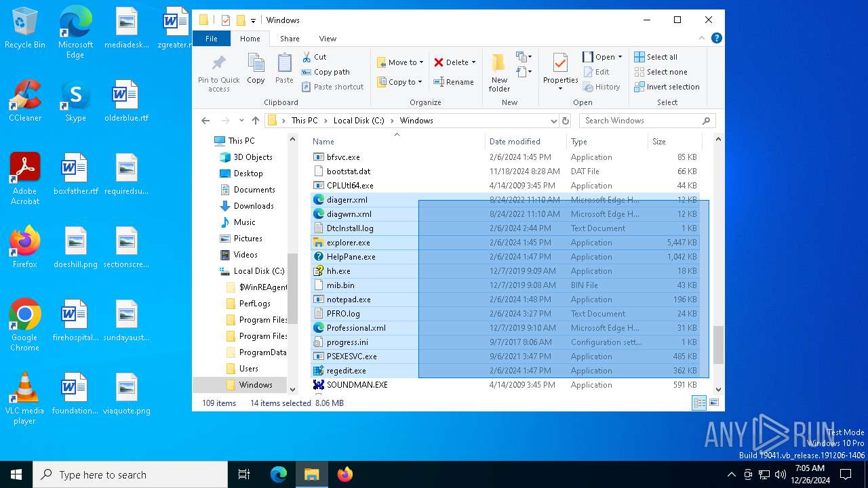
Task: Open the explorer Help icon
Action: [716, 39]
